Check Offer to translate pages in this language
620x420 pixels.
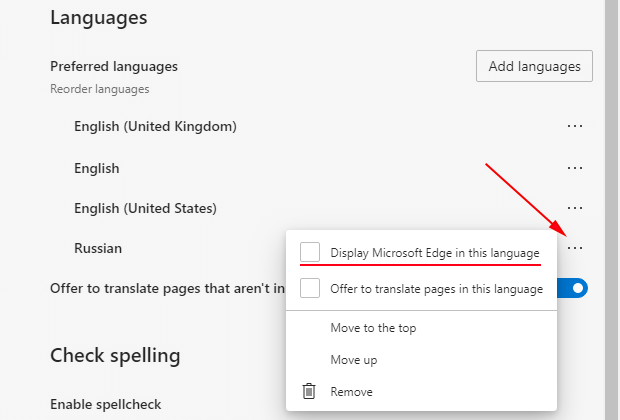[310, 288]
